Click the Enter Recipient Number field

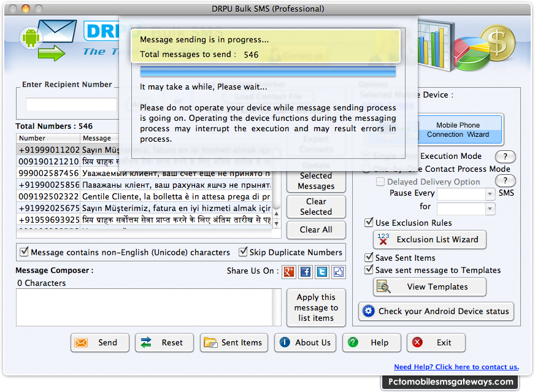[x=71, y=104]
